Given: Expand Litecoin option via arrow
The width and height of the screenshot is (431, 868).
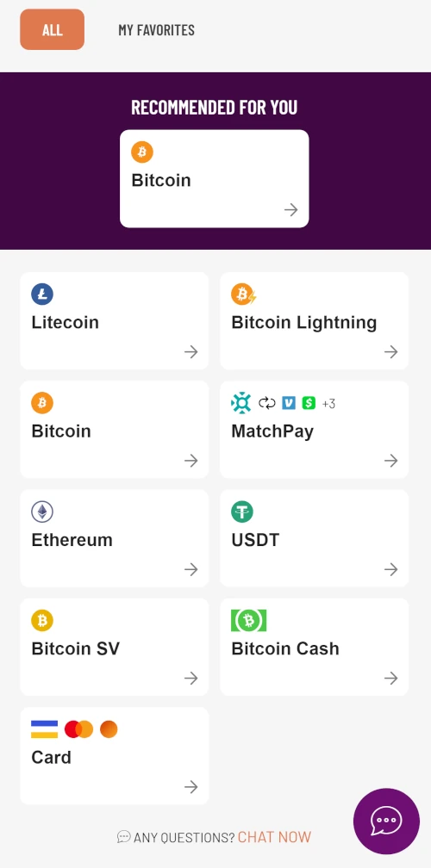Looking at the screenshot, I should pyautogui.click(x=191, y=351).
